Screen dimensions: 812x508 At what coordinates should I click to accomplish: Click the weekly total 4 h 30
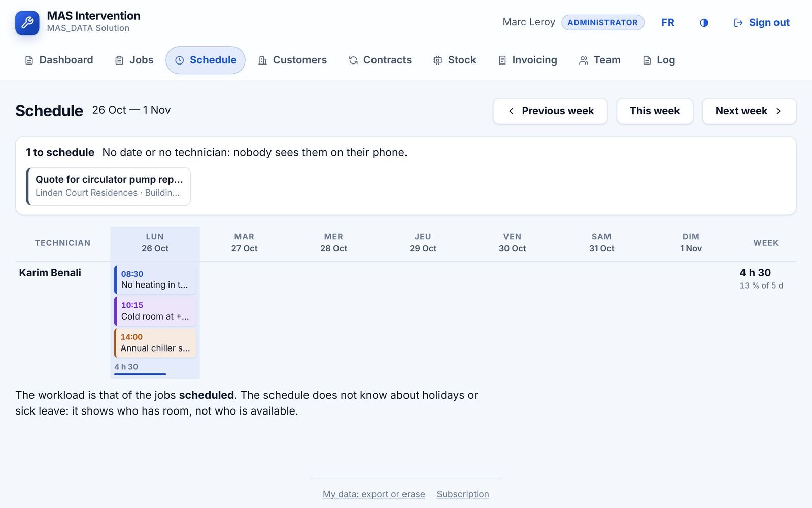click(x=755, y=273)
